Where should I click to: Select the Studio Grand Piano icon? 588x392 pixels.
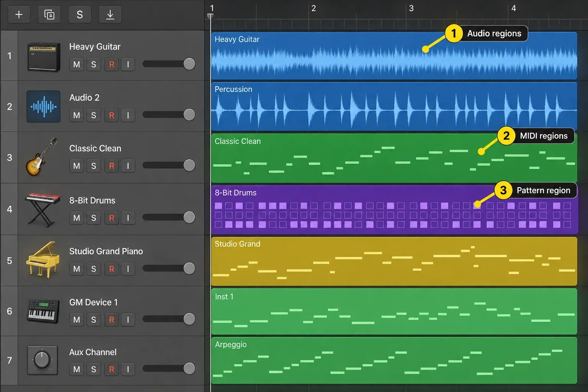(x=42, y=260)
